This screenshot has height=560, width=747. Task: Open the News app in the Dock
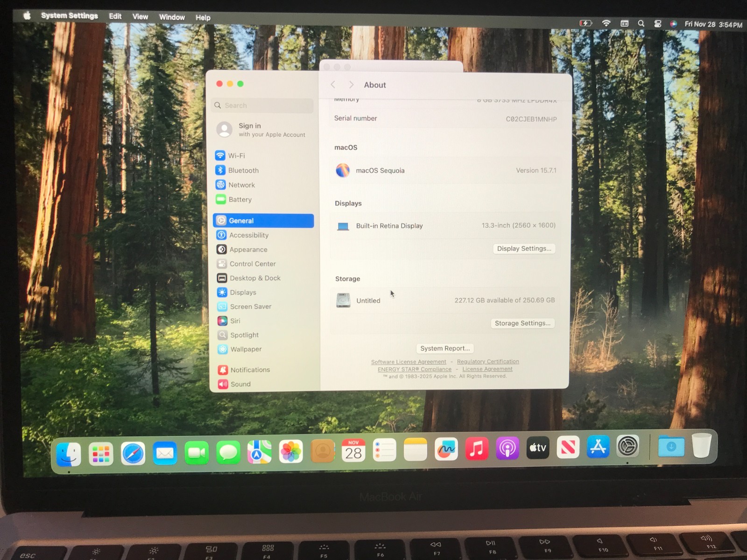click(568, 447)
